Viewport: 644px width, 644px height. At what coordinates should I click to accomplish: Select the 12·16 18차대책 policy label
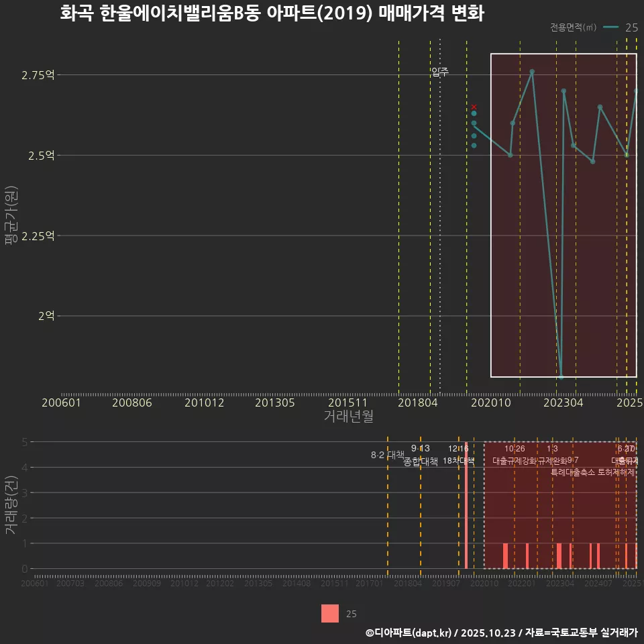click(460, 455)
